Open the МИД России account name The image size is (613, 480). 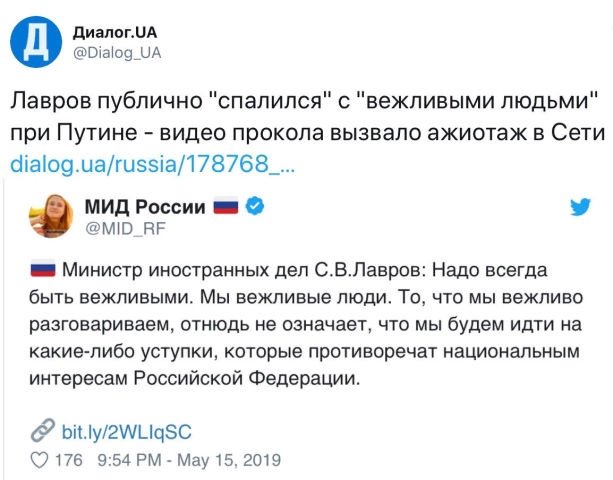[x=148, y=207]
